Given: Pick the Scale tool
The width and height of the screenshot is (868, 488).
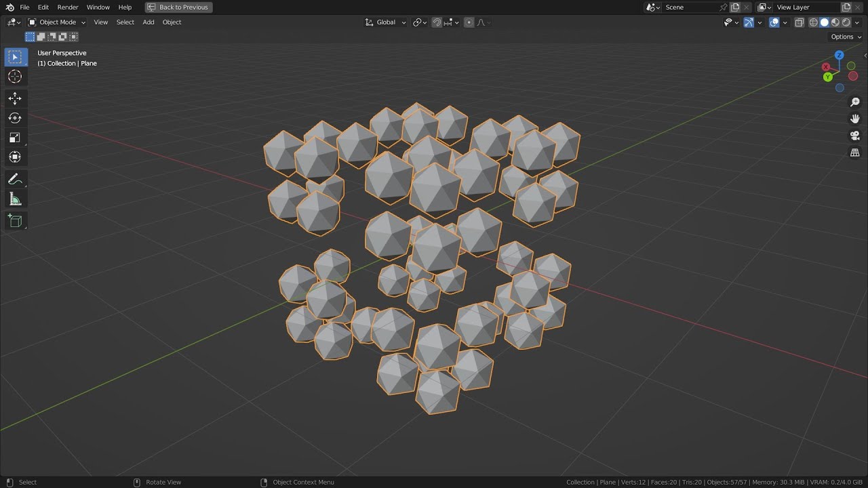Looking at the screenshot, I should coord(15,138).
